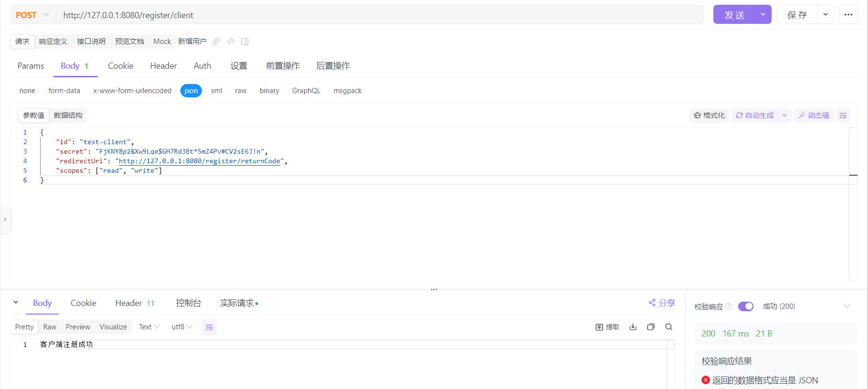Open the Text format dropdown
This screenshot has width=868, height=389.
[x=149, y=327]
